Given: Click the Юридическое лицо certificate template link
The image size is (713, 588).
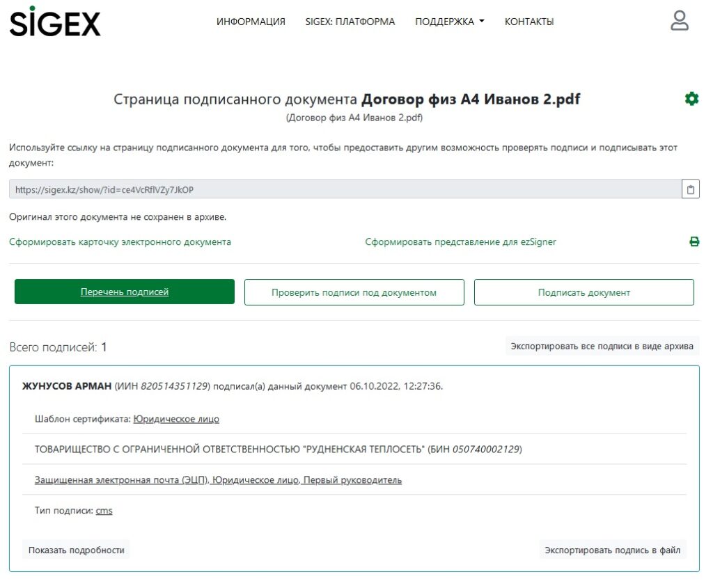Looking at the screenshot, I should (176, 419).
